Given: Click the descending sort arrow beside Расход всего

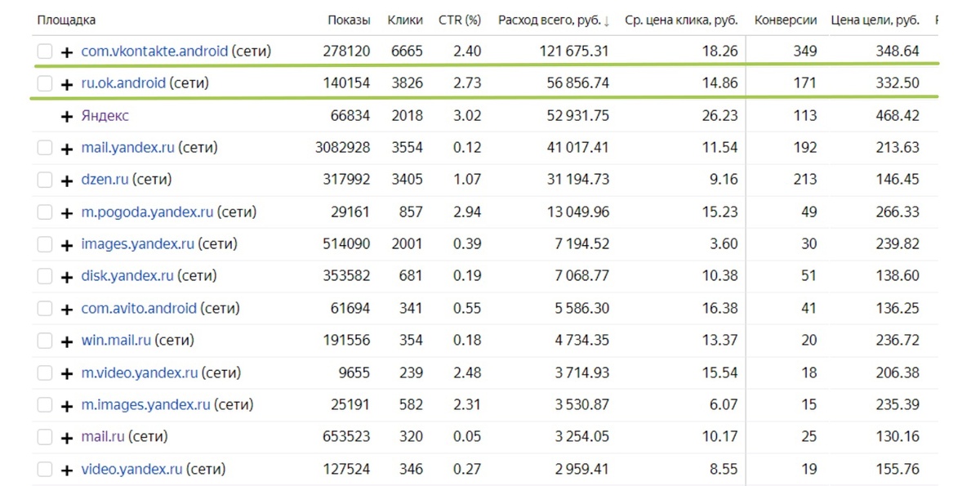Looking at the screenshot, I should click(x=606, y=20).
